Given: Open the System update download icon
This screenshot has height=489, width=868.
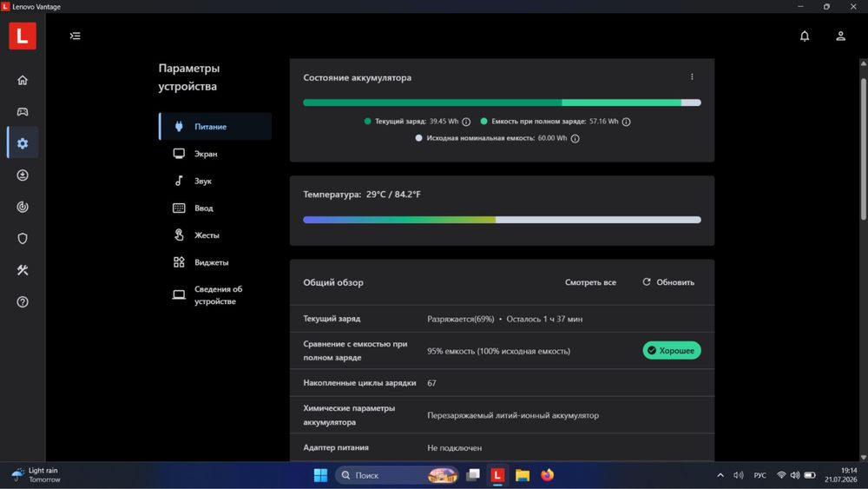Looking at the screenshot, I should [x=23, y=175].
